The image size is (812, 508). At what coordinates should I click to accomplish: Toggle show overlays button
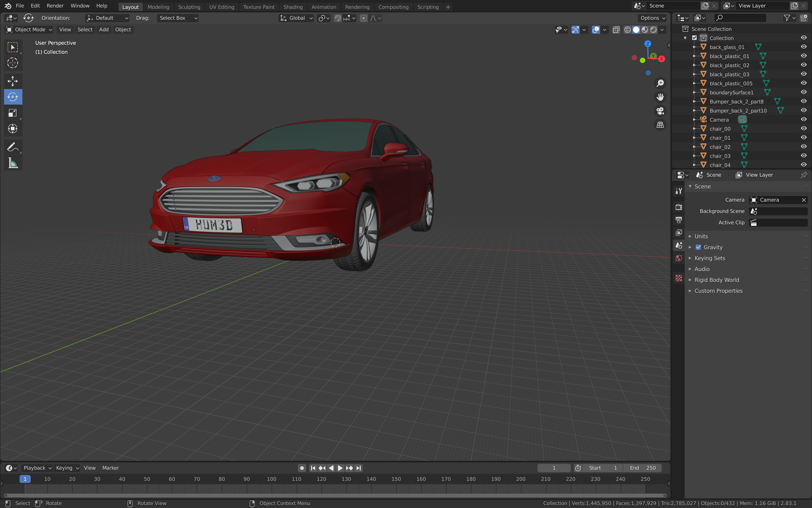coord(596,29)
